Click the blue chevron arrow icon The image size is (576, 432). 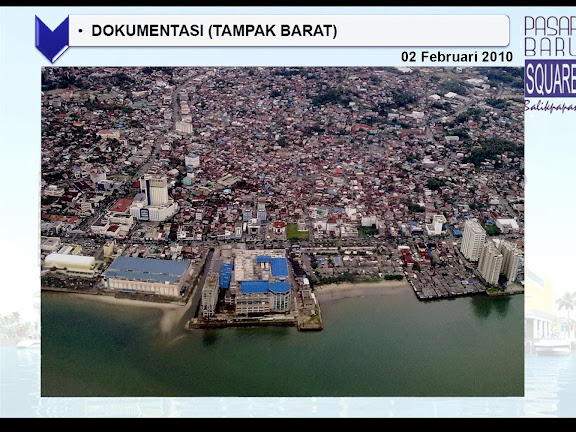(x=52, y=39)
